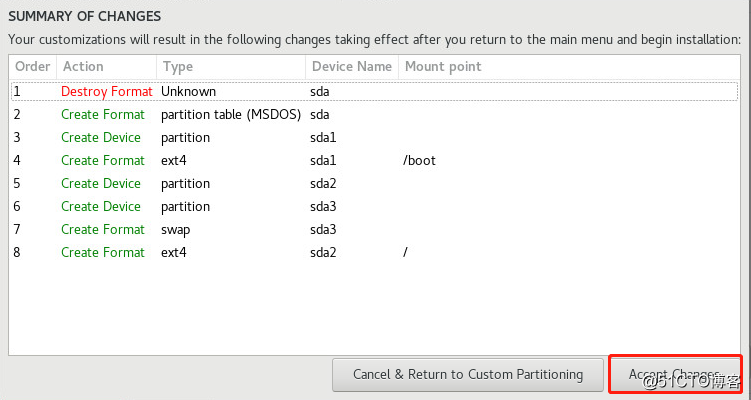
Task: Click Create Format in row 7
Action: click(x=102, y=229)
